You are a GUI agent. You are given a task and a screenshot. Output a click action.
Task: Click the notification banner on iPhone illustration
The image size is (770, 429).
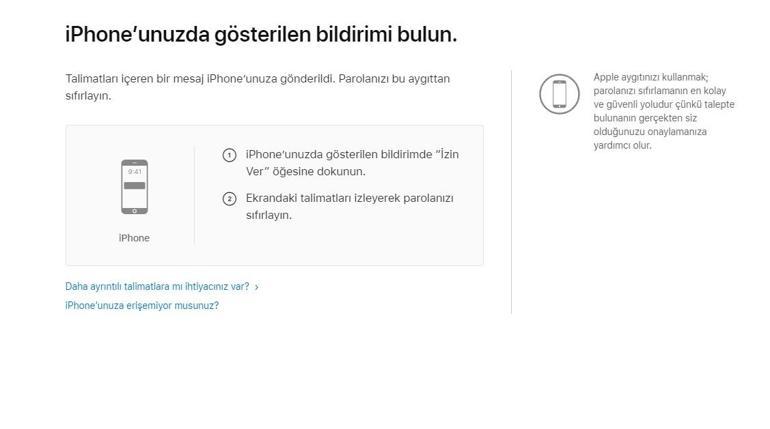click(x=134, y=185)
